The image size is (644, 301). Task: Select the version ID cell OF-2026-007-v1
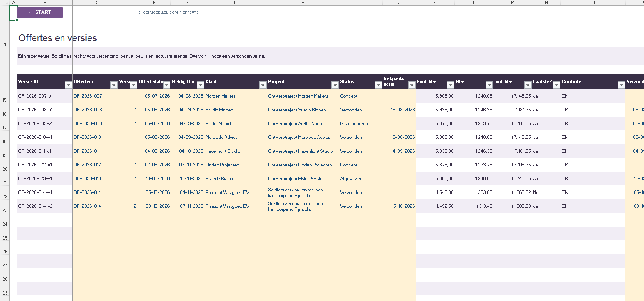pos(45,96)
